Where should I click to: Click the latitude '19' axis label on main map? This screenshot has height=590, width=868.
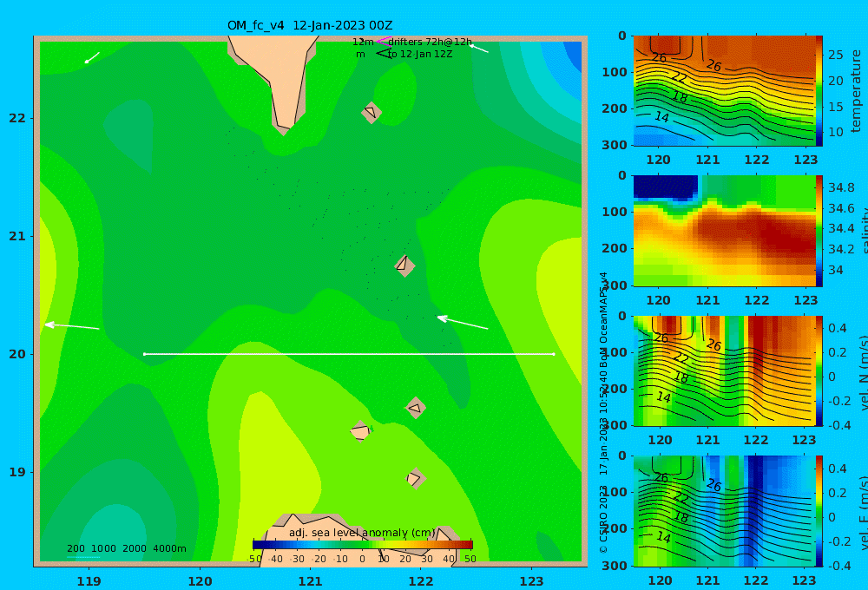point(17,472)
